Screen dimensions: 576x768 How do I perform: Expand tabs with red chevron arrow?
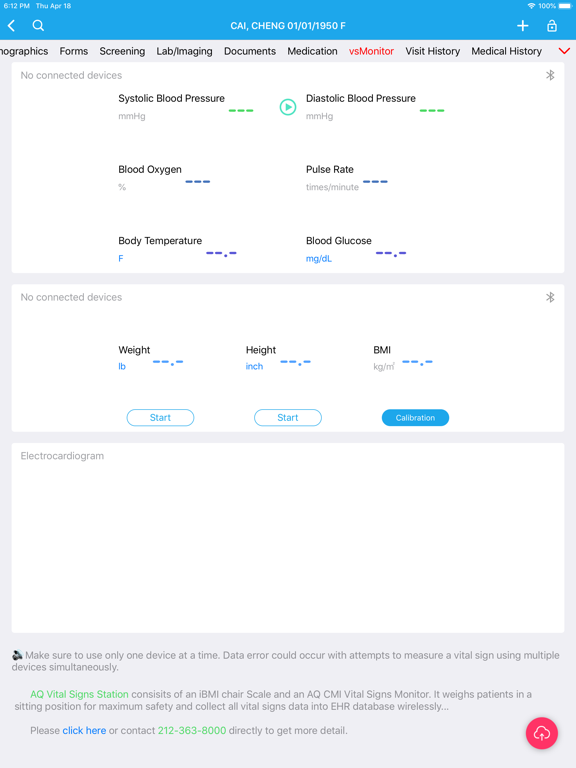pos(564,51)
